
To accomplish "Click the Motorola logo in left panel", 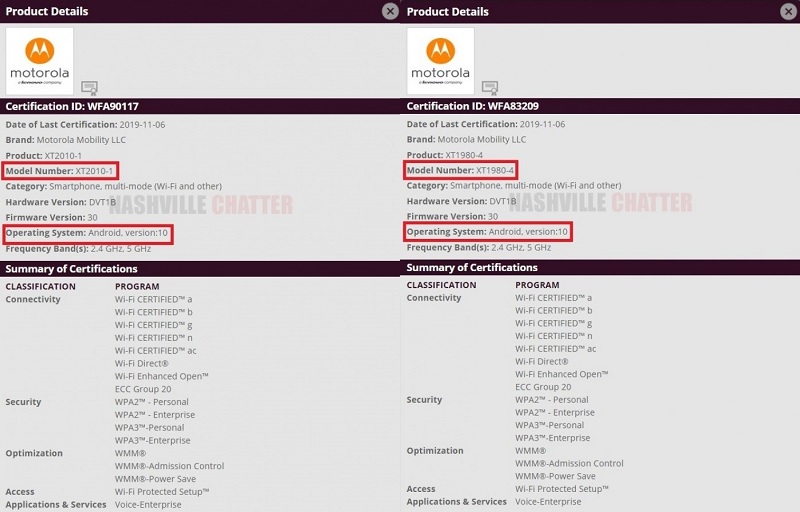I will (39, 61).
